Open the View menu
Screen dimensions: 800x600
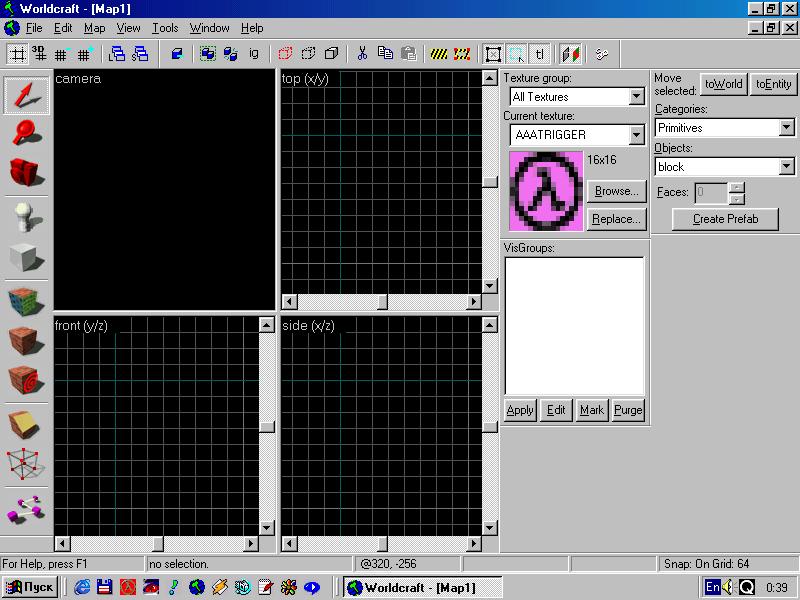(128, 28)
